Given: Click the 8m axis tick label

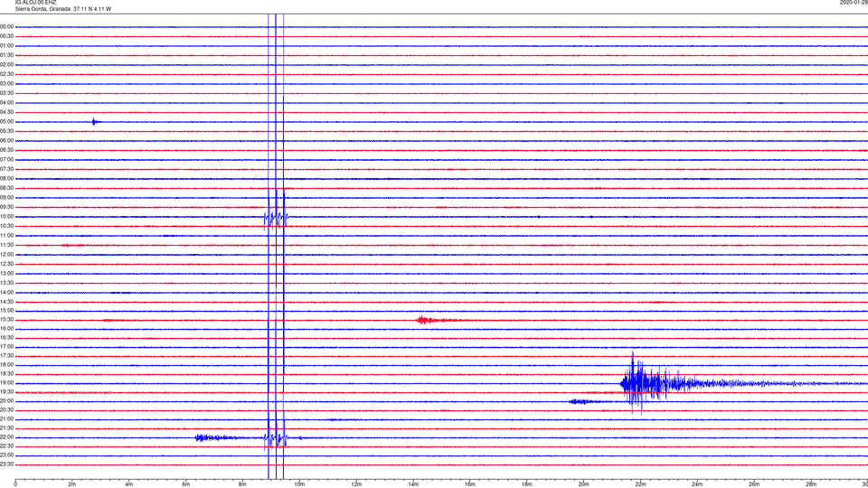Looking at the screenshot, I should [x=242, y=484].
